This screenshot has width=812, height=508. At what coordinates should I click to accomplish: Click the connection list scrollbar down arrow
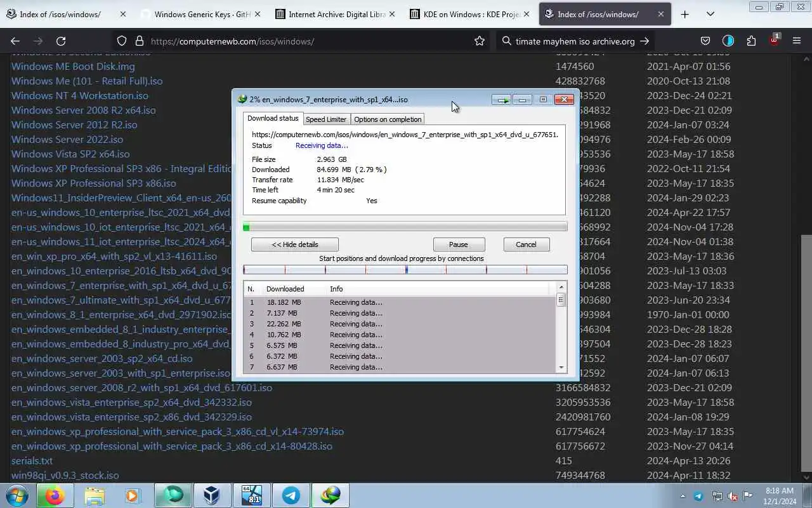coord(561,368)
